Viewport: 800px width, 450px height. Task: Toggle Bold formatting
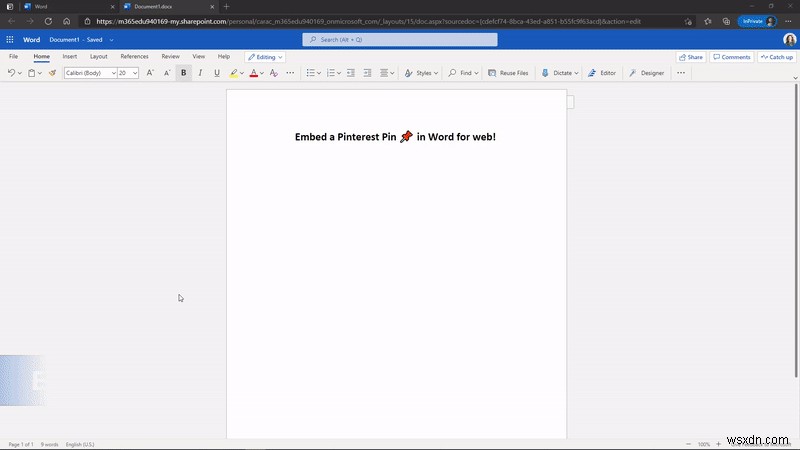tap(184, 73)
